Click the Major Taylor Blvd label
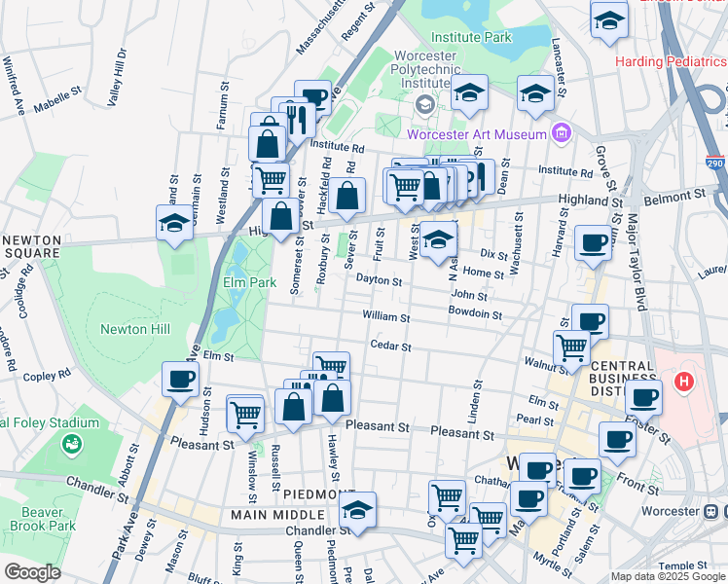728x584 pixels. (x=637, y=262)
